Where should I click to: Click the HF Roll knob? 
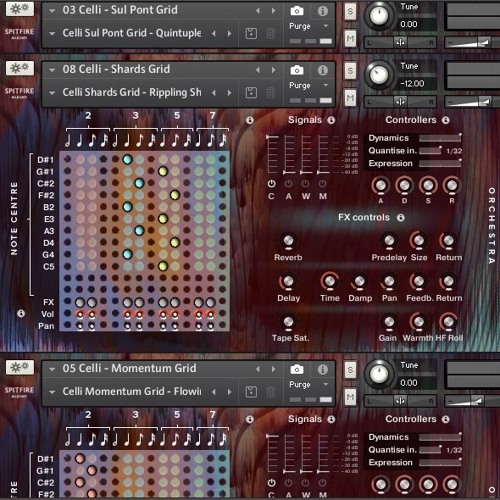448,322
